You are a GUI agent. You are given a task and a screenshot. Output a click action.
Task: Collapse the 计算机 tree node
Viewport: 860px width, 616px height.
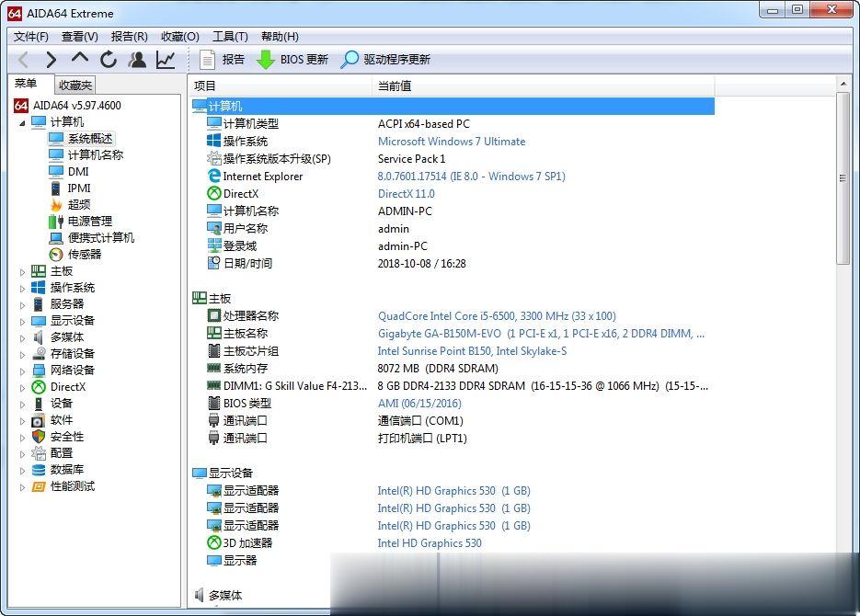[22, 123]
